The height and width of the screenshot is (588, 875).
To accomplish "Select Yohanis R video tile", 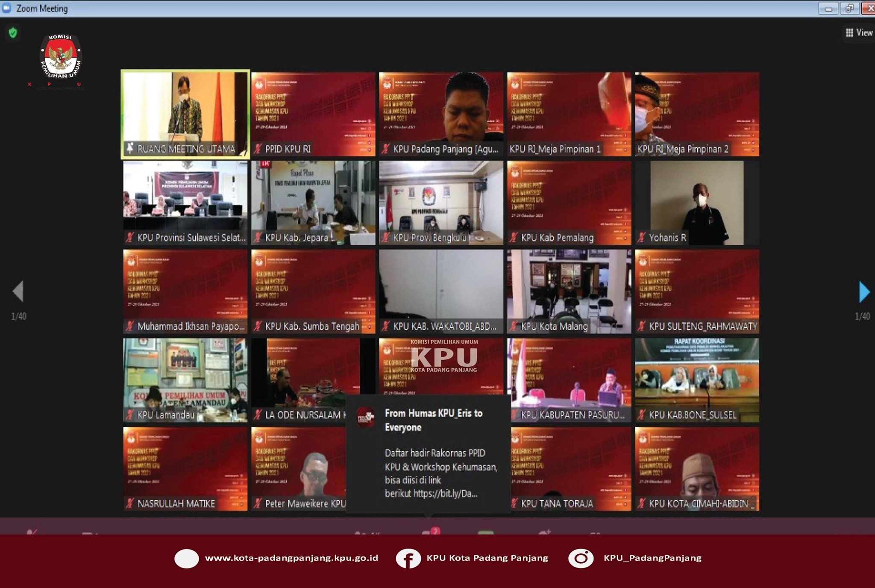I will click(697, 201).
